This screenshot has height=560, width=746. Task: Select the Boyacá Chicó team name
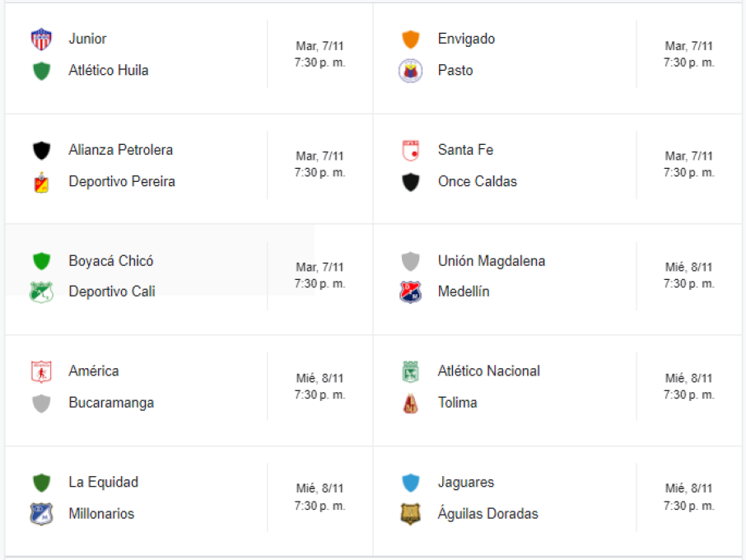point(110,261)
